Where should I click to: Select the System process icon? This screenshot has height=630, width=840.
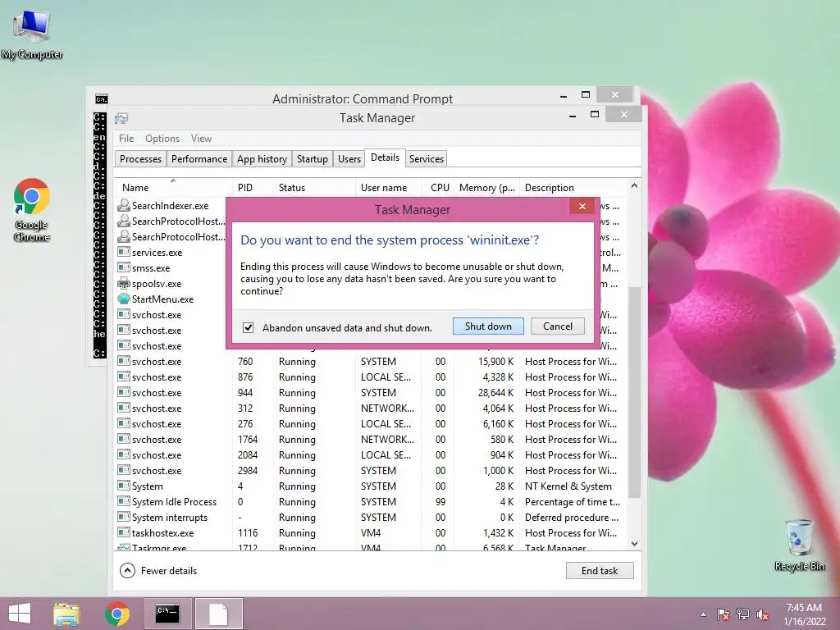point(124,486)
